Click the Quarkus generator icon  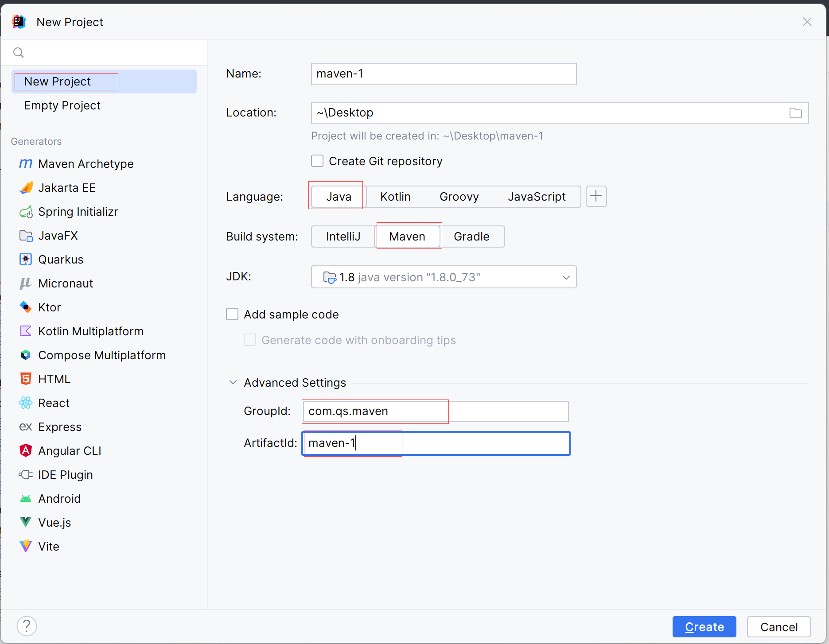[26, 260]
